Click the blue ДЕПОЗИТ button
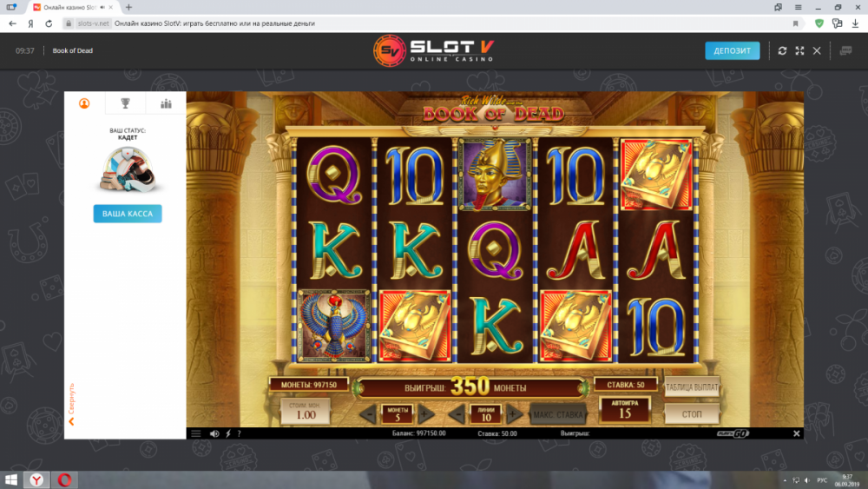The height and width of the screenshot is (489, 868). pos(732,50)
